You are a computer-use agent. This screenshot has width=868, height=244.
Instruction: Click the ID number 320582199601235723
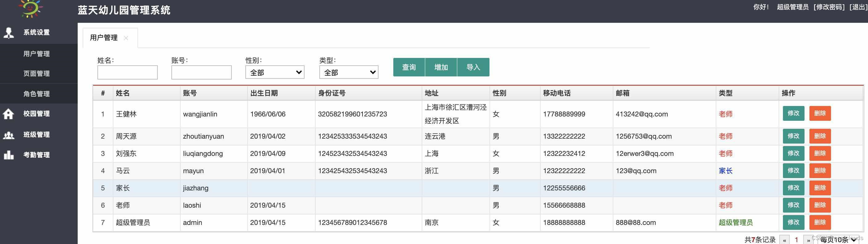[352, 114]
